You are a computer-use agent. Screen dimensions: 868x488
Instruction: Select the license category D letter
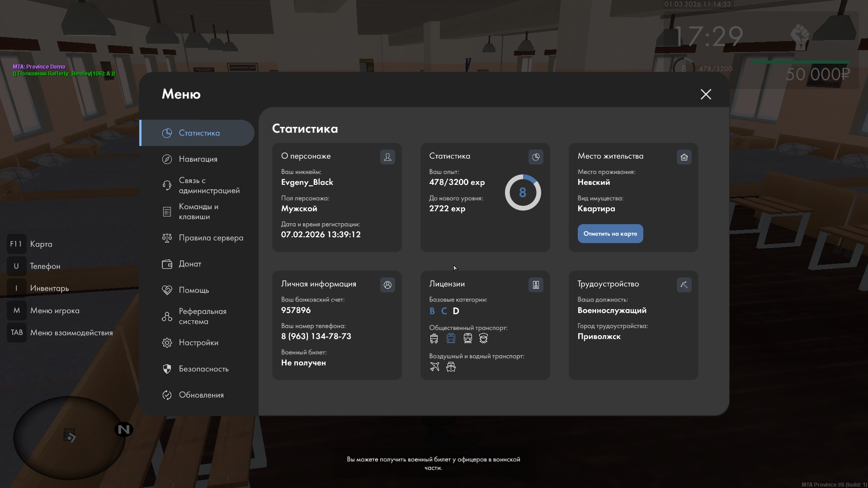point(456,311)
